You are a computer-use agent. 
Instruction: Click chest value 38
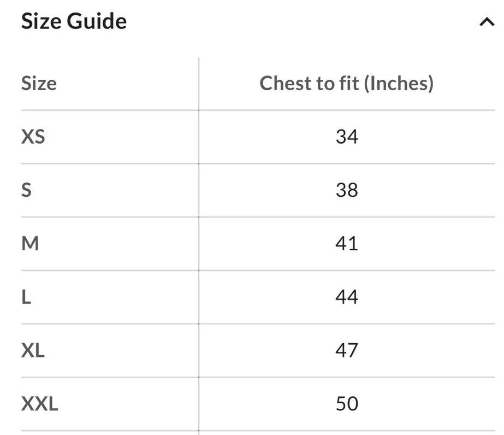[x=347, y=190]
